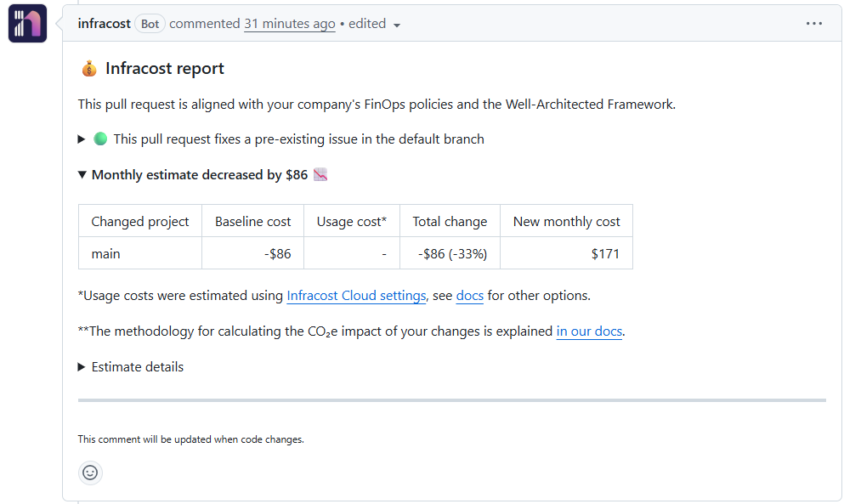Image resolution: width=844 pixels, height=504 pixels.
Task: Click the 'This comment will be updated' note
Action: (190, 439)
